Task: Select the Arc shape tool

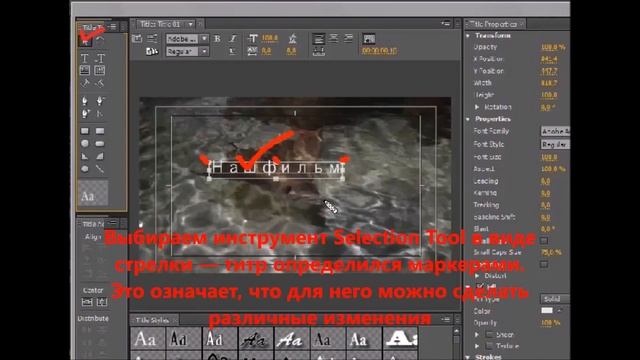Action: (100, 156)
